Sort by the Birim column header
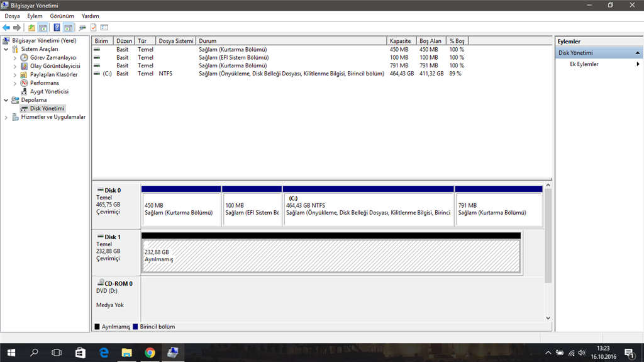The height and width of the screenshot is (362, 644). 103,41
